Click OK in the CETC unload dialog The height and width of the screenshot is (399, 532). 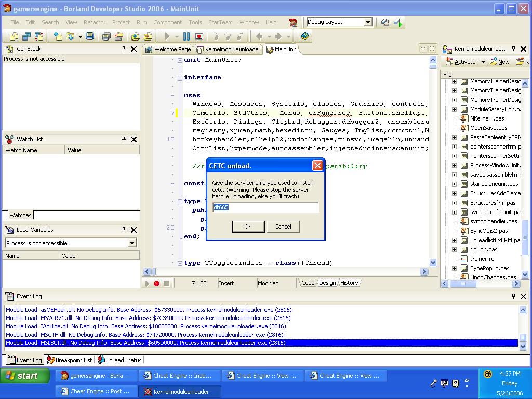(248, 227)
